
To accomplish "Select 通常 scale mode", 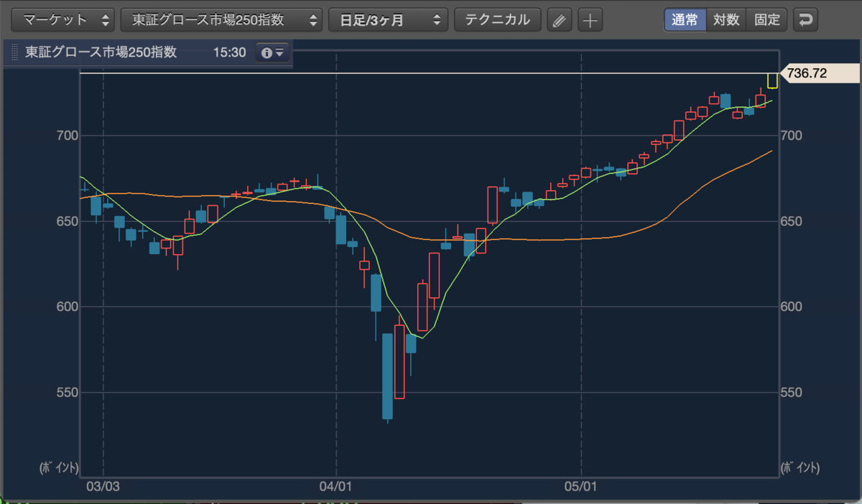I will point(685,19).
